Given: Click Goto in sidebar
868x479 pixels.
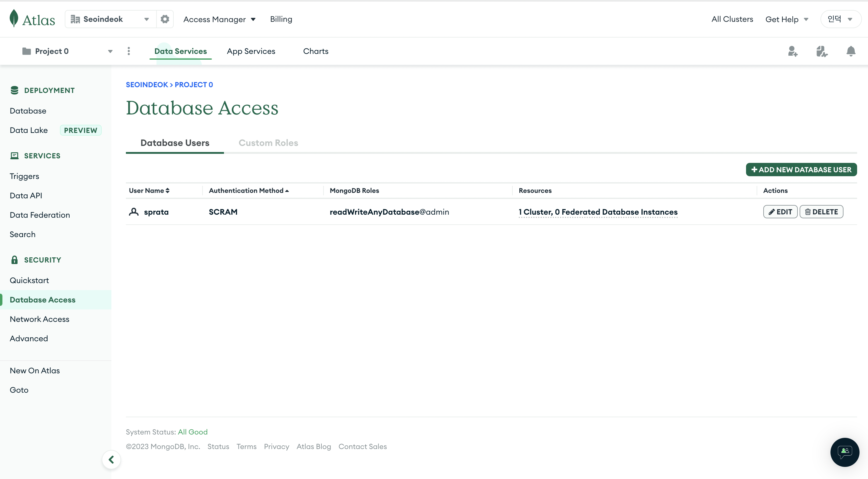Looking at the screenshot, I should [x=19, y=390].
